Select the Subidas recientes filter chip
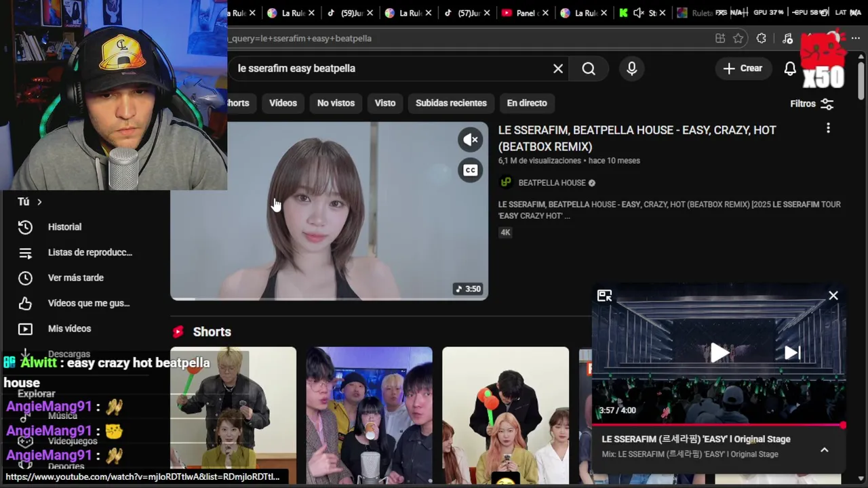 [x=451, y=103]
